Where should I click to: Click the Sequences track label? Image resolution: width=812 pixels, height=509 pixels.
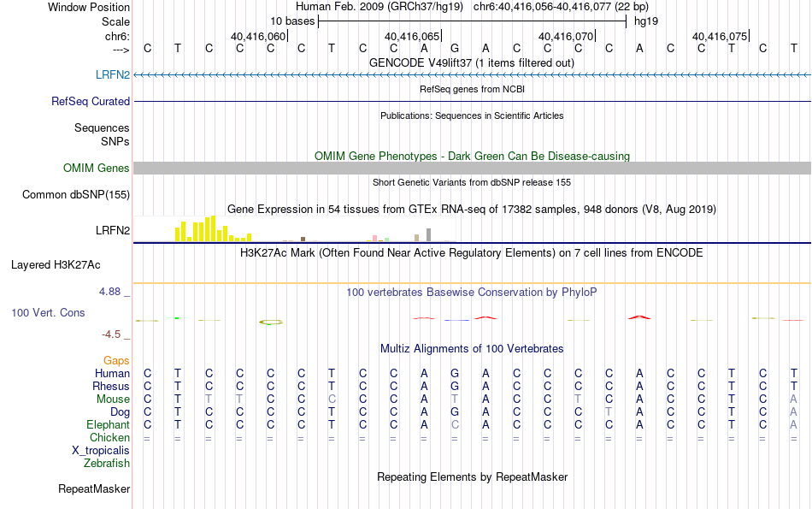[102, 127]
